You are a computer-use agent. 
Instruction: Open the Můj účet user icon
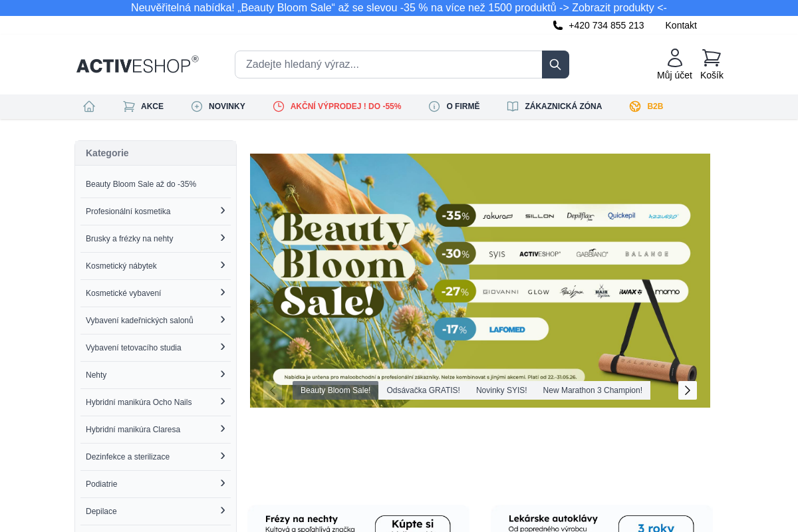point(675,58)
